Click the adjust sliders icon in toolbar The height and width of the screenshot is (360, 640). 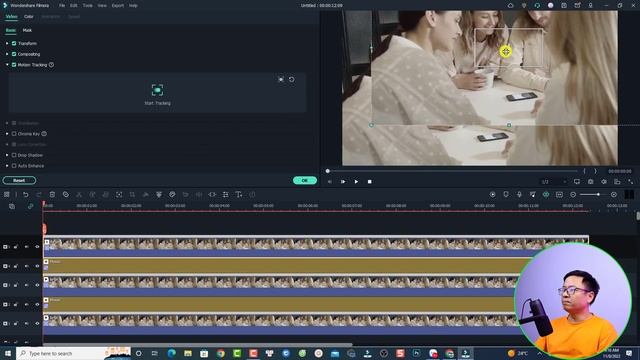click(225, 195)
